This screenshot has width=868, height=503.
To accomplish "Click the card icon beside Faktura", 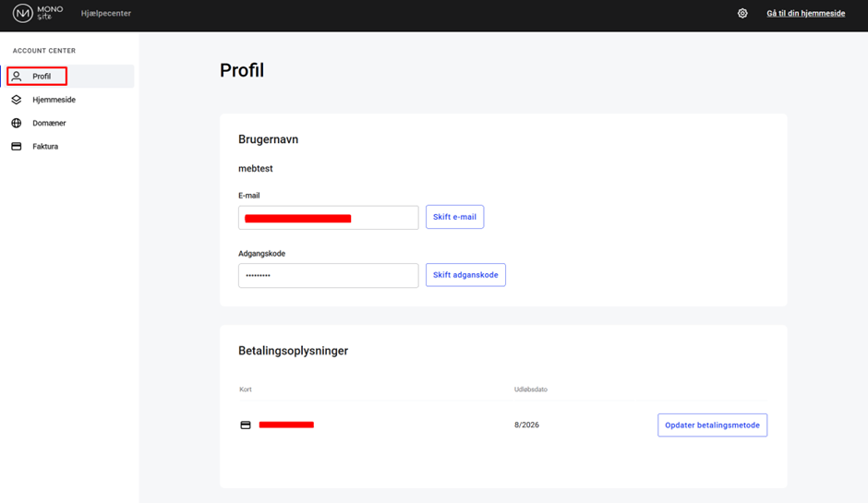I will click(x=17, y=147).
